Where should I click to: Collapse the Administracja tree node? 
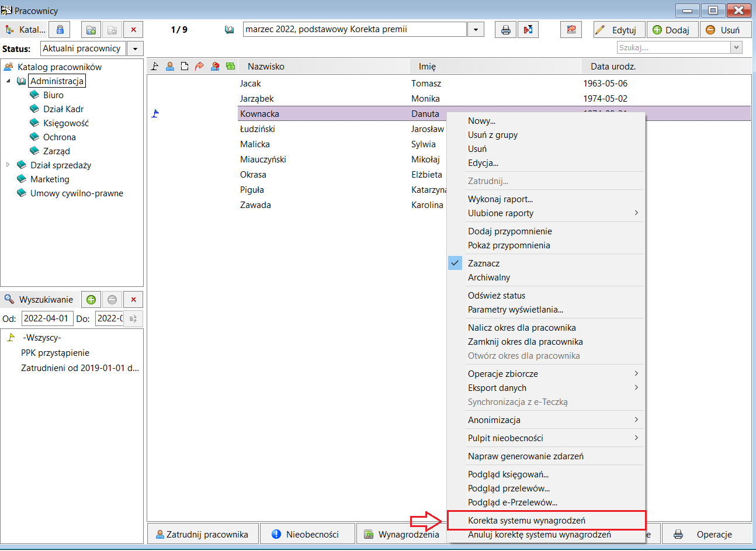(8, 81)
